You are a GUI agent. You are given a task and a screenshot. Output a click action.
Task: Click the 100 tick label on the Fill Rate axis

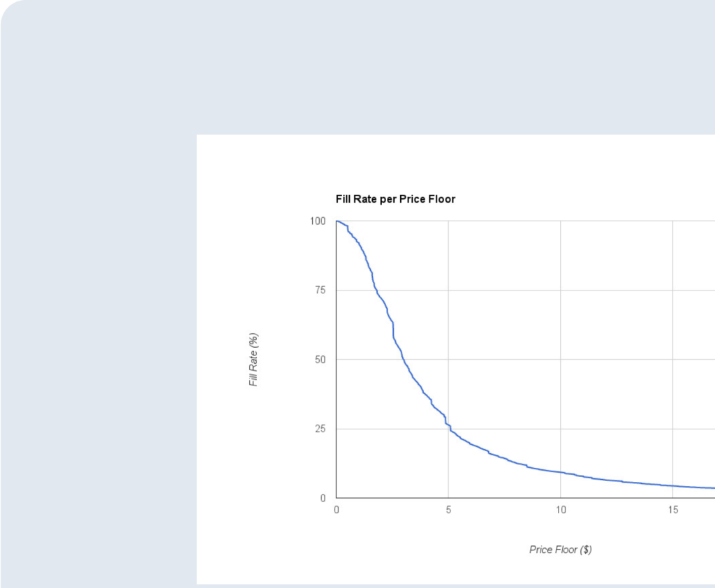(318, 221)
